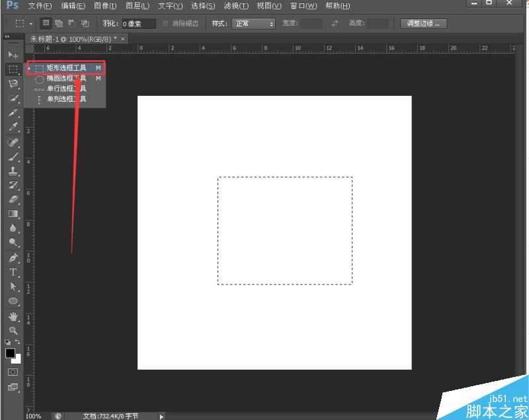Expand the toolbar with double-arrow
Viewport: 529px width, 420px height.
pyautogui.click(x=7, y=37)
